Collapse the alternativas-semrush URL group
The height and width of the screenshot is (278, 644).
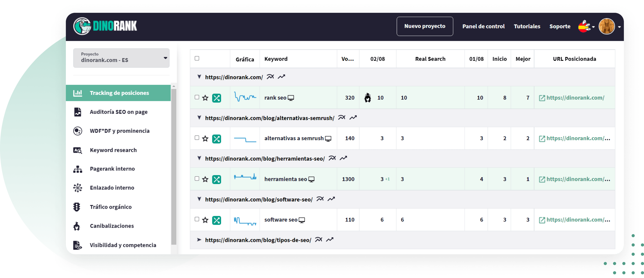point(199,118)
